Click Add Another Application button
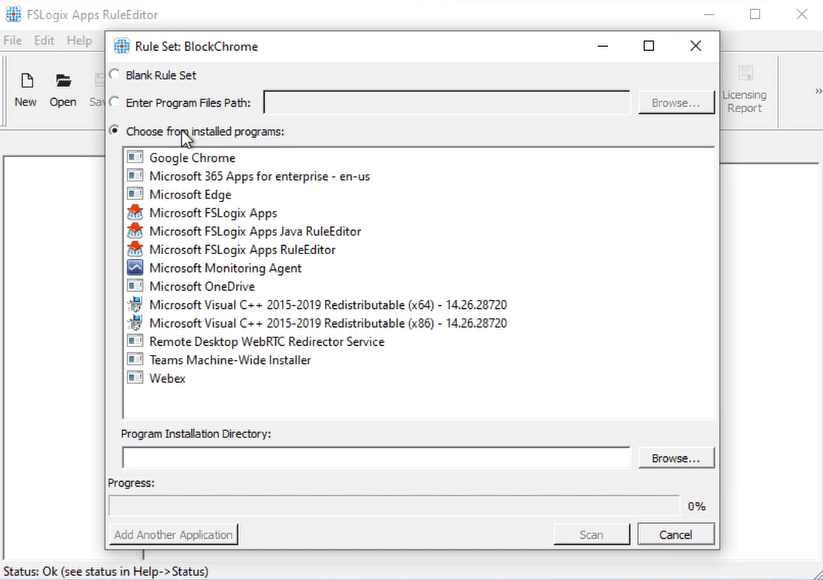Screen dimensions: 823x580 click(173, 534)
